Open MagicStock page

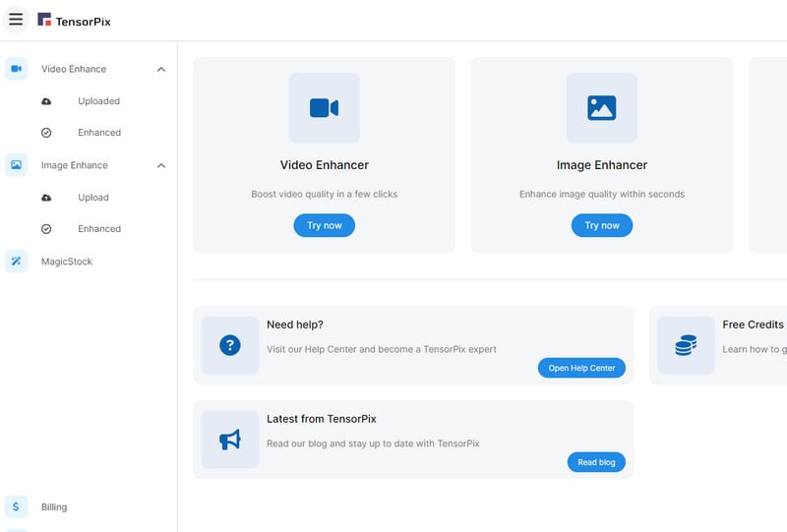67,262
